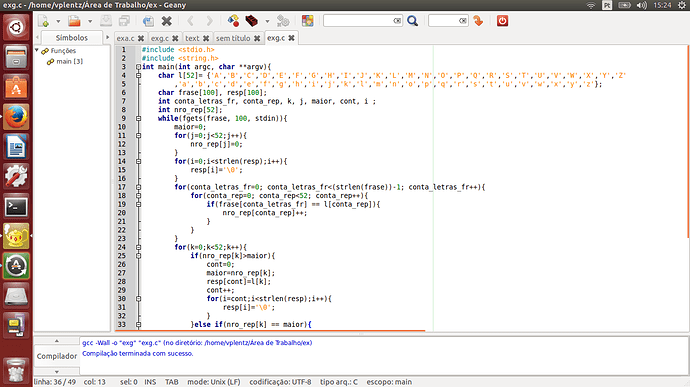Open System Settings from the dock
Image resolution: width=690 pixels, height=387 pixels.
pyautogui.click(x=16, y=177)
